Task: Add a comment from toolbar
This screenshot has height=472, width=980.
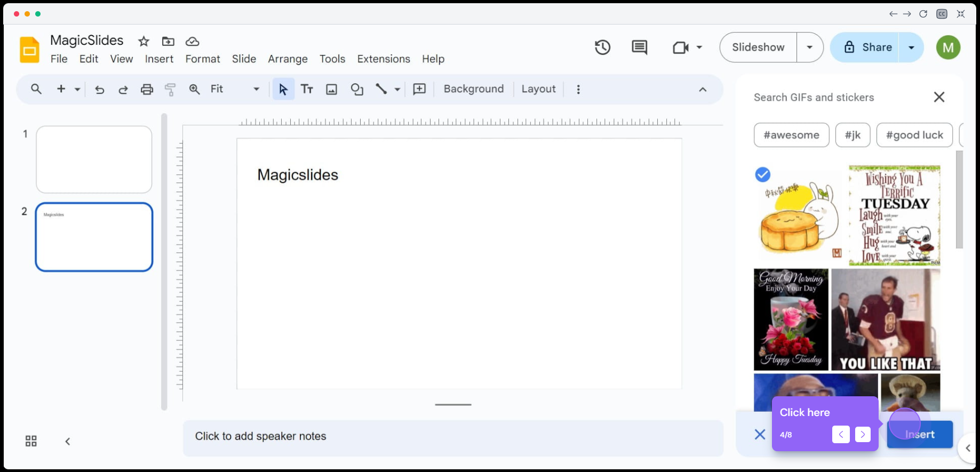Action: tap(420, 89)
